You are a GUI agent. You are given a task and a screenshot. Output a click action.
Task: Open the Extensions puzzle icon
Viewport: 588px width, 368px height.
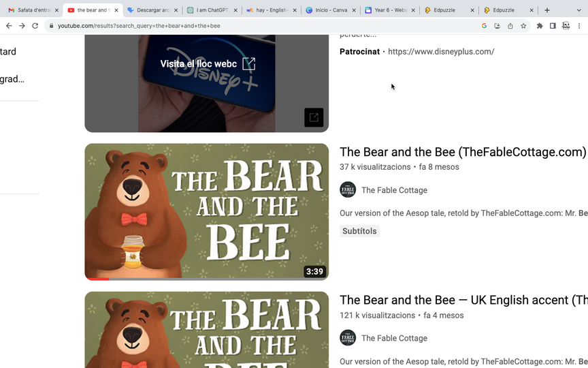540,26
